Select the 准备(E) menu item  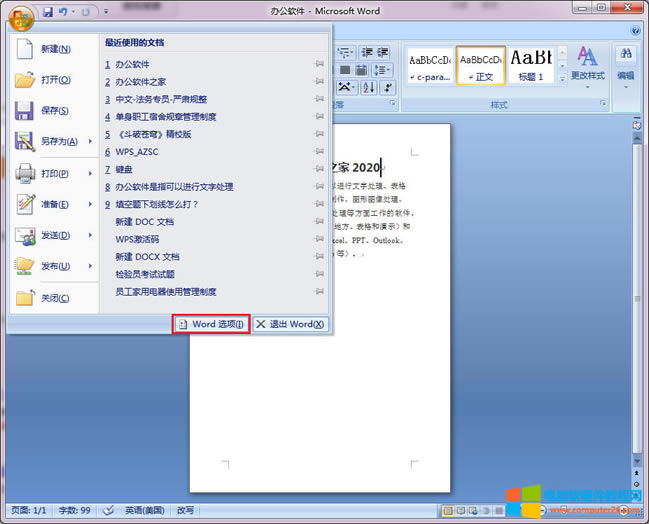pos(55,204)
